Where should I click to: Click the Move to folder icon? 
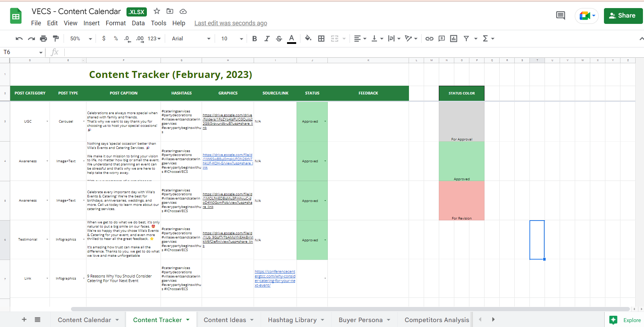coord(170,11)
